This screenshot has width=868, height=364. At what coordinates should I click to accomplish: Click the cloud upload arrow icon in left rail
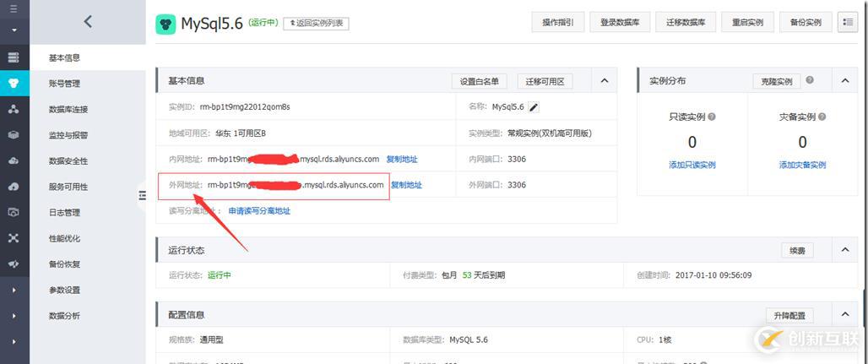pyautogui.click(x=14, y=187)
